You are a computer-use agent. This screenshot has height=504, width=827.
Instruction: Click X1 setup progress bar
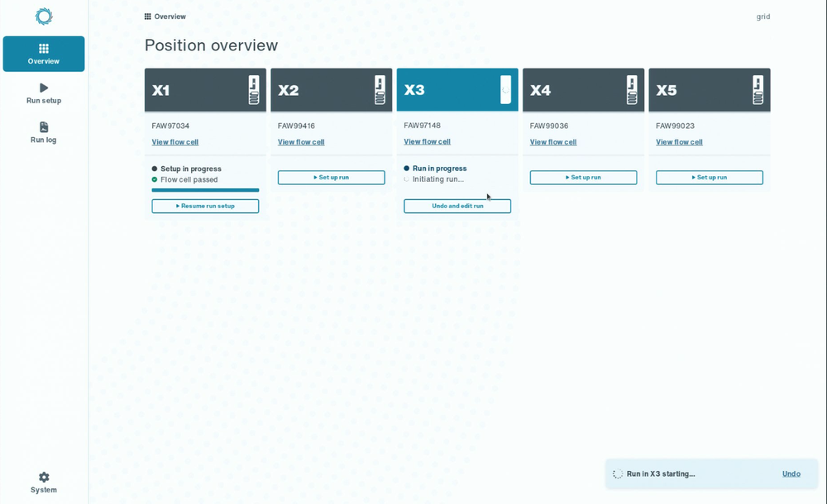tap(205, 190)
